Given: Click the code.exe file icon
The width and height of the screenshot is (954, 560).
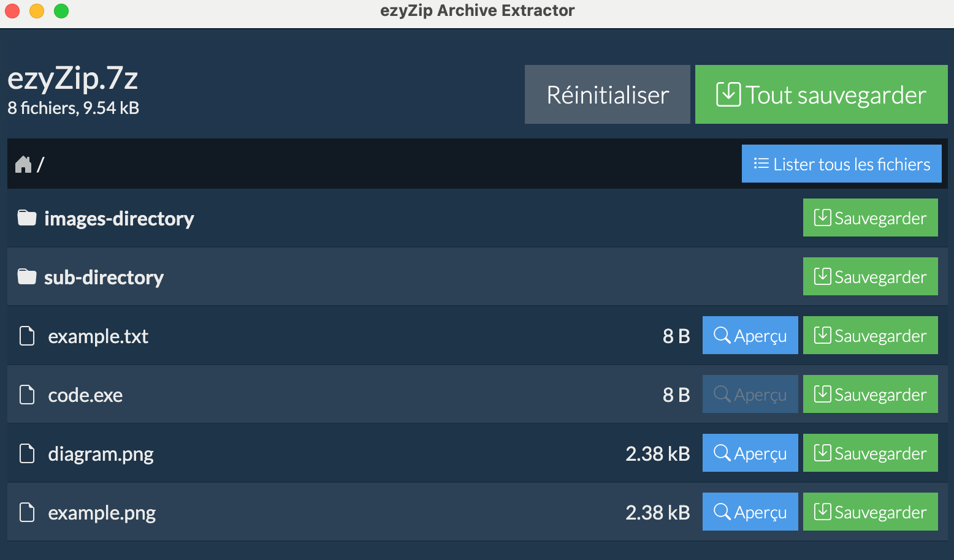Looking at the screenshot, I should [27, 395].
